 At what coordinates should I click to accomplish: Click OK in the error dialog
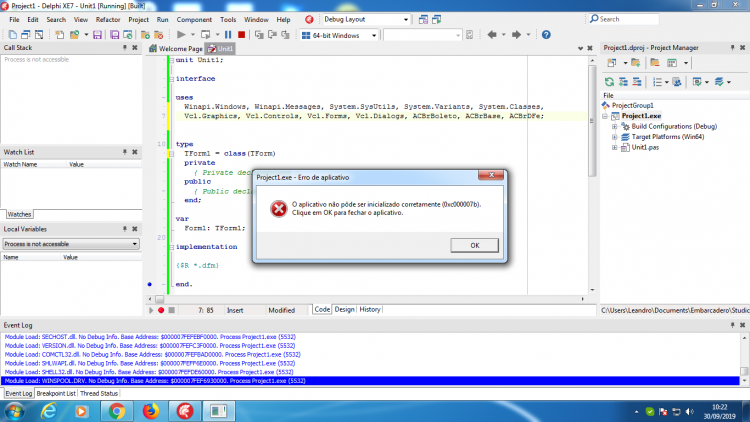(x=474, y=245)
